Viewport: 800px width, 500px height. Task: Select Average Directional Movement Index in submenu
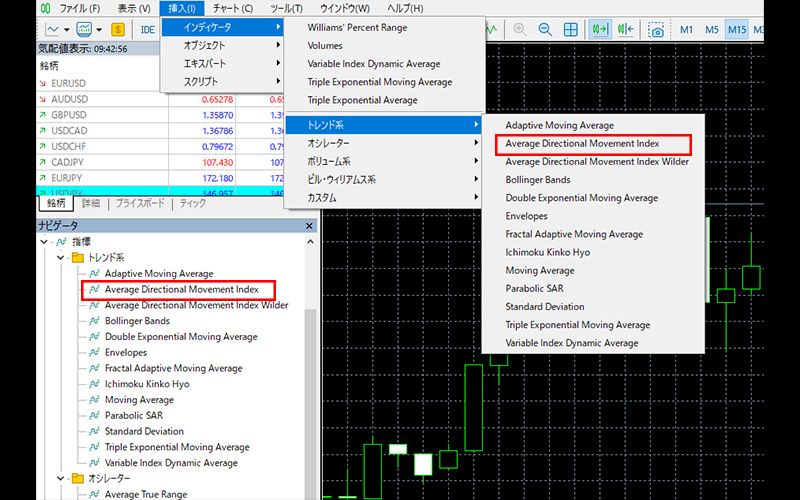tap(582, 143)
